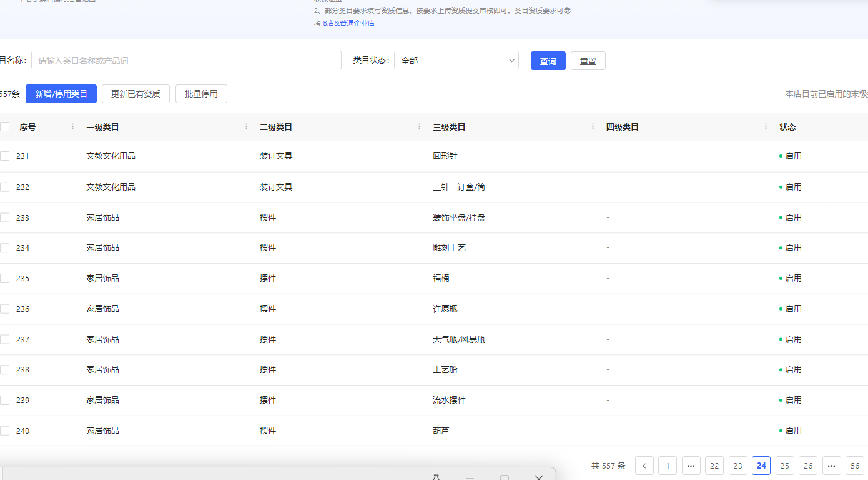This screenshot has height=480, width=868.
Task: Open the B店&普通企业店 link
Action: click(348, 23)
